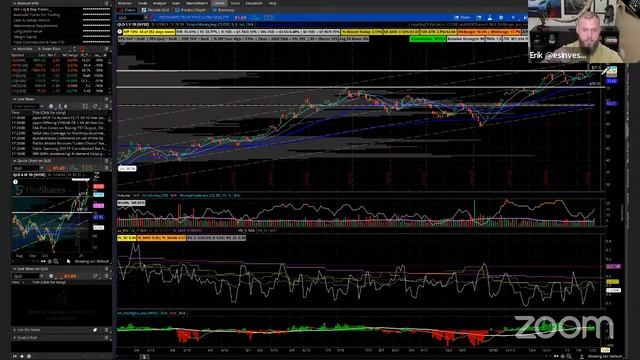The width and height of the screenshot is (640, 360).
Task: Open the Education tab
Action: [x=254, y=3]
